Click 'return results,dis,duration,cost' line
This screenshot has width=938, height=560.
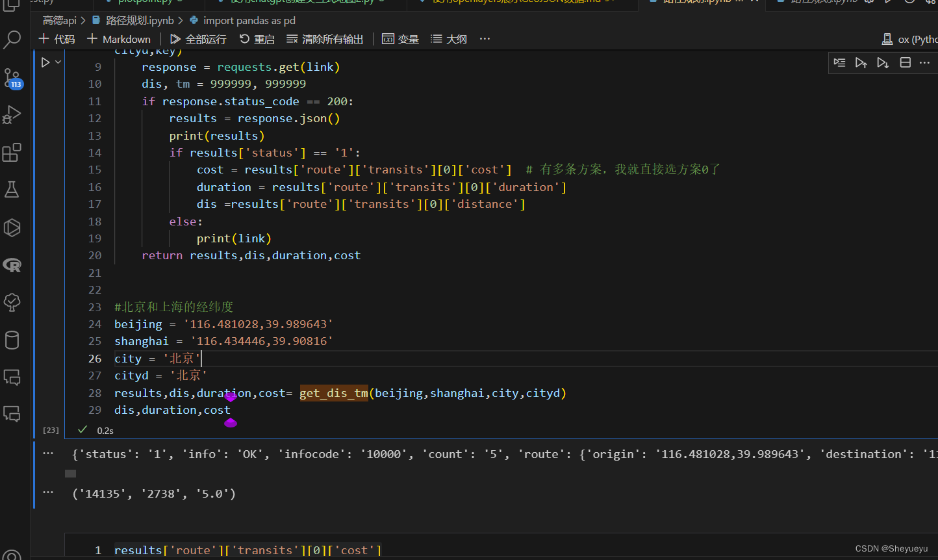coord(251,255)
